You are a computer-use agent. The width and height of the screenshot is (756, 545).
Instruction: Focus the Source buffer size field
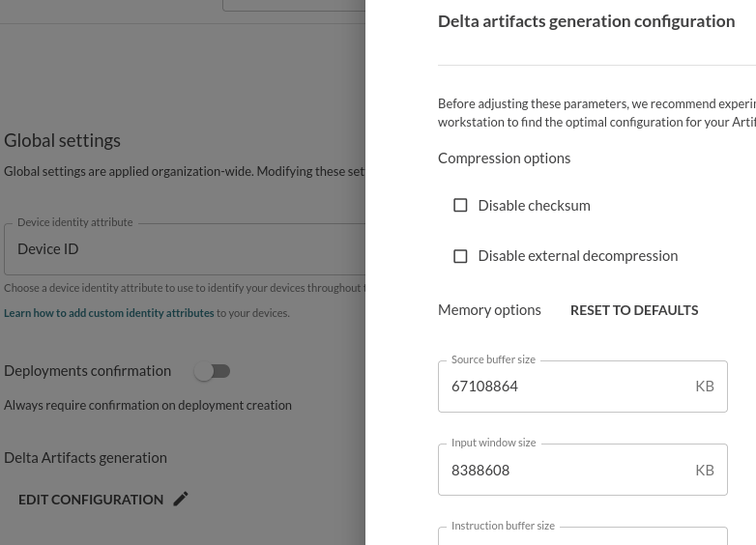pyautogui.click(x=566, y=387)
